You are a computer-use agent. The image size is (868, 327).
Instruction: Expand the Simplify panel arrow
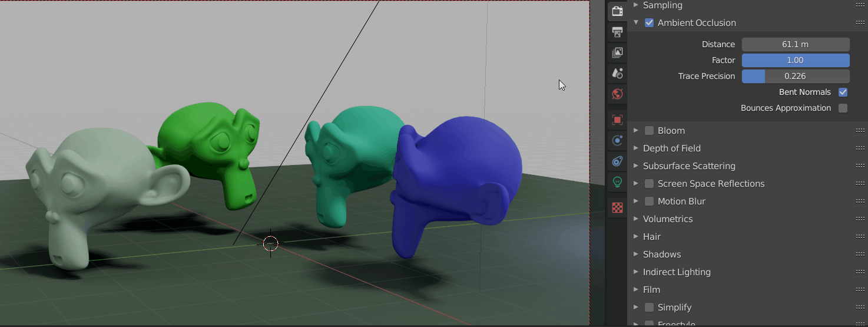tap(636, 308)
